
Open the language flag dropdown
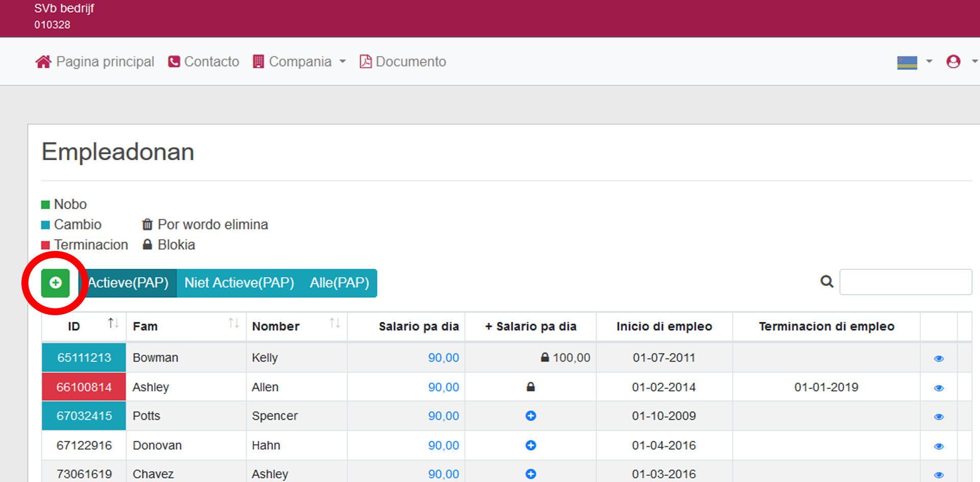click(x=914, y=62)
